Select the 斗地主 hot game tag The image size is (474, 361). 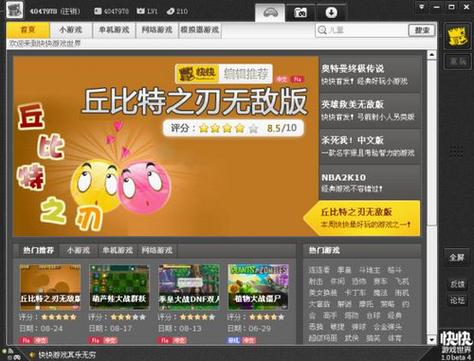[369, 270]
